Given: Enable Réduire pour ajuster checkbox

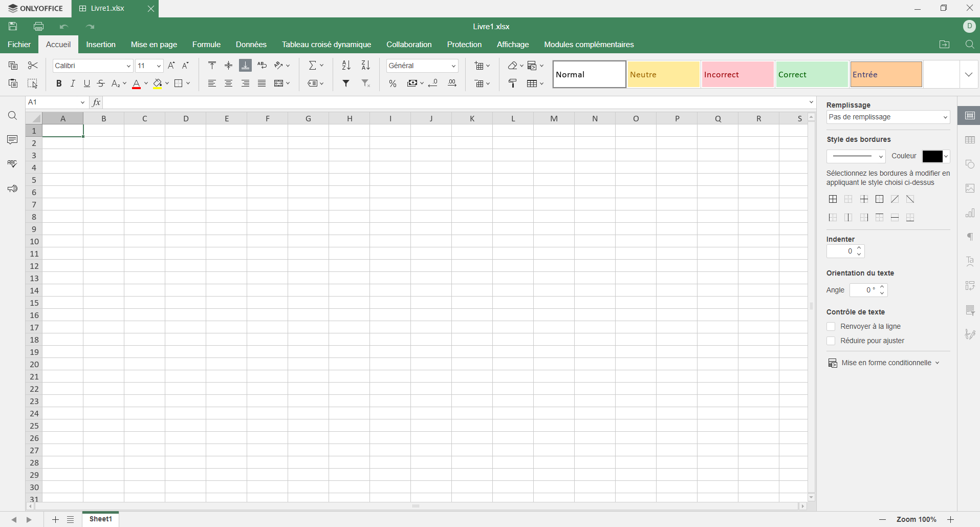Looking at the screenshot, I should tap(831, 341).
